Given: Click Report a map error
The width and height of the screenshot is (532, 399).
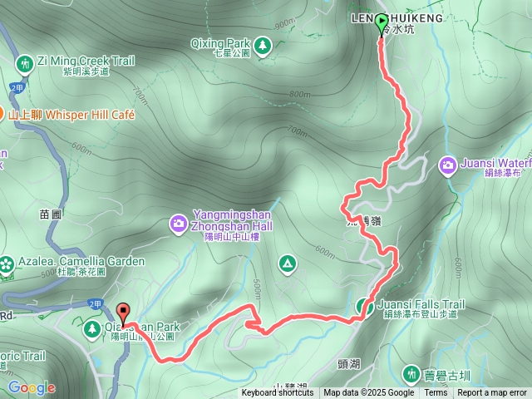Looking at the screenshot, I should 492,393.
